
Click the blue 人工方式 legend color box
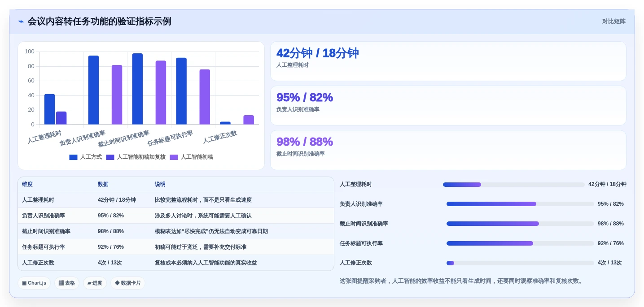pos(73,157)
